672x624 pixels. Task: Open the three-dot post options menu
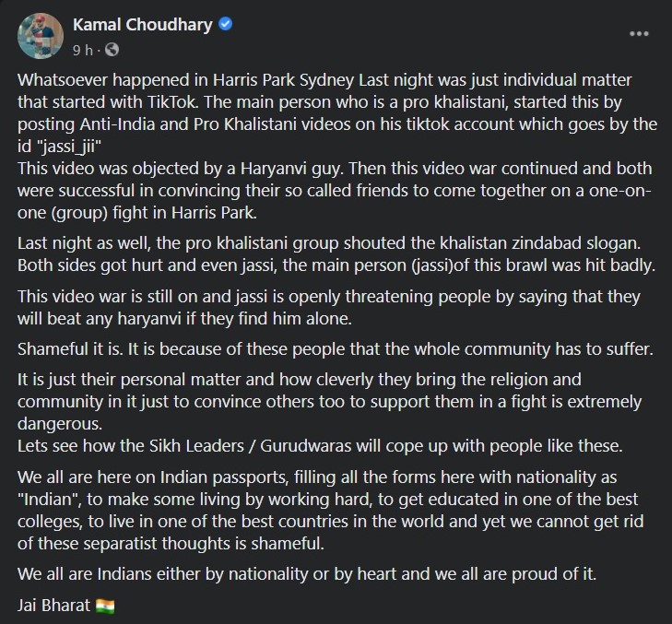(x=639, y=35)
